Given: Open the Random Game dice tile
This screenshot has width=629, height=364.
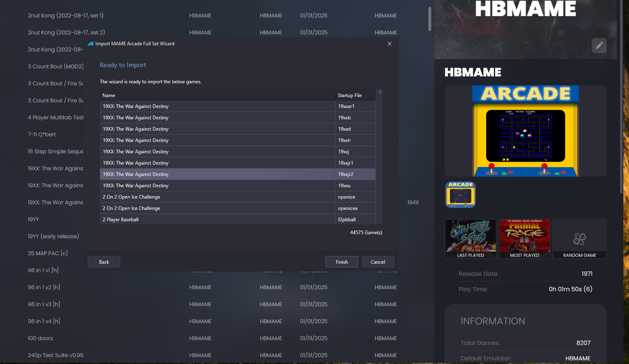Looking at the screenshot, I should pos(579,239).
